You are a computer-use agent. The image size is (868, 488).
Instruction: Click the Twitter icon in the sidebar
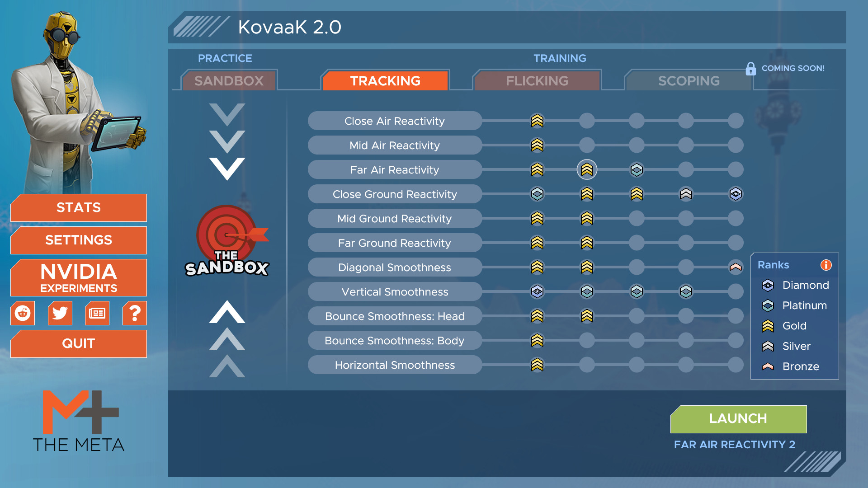pyautogui.click(x=58, y=312)
